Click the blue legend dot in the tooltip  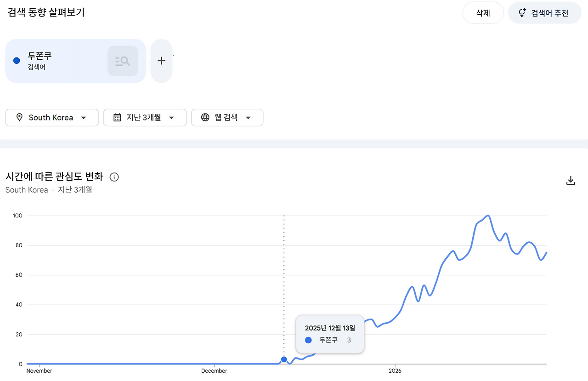308,340
